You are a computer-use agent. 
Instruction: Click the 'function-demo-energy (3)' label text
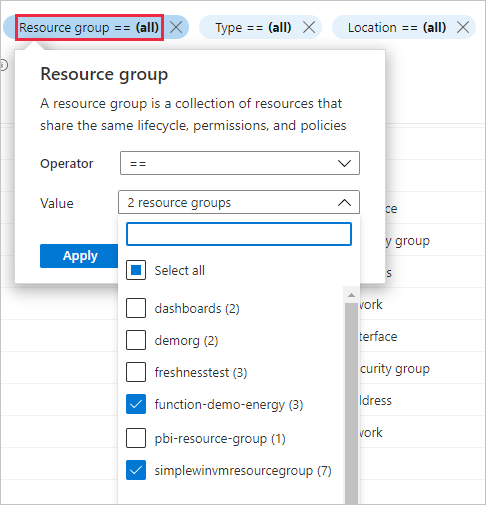[x=229, y=405]
